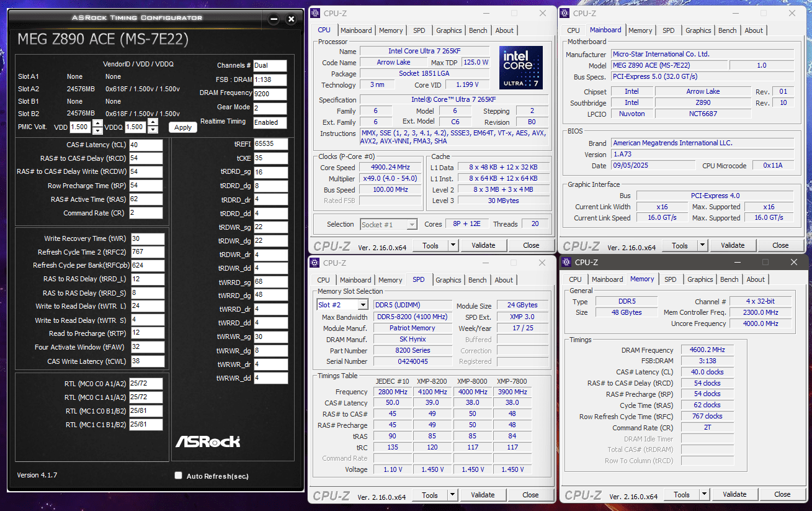
Task: Increase the PMIC VDDQ voltage with up arrow
Action: click(x=152, y=124)
